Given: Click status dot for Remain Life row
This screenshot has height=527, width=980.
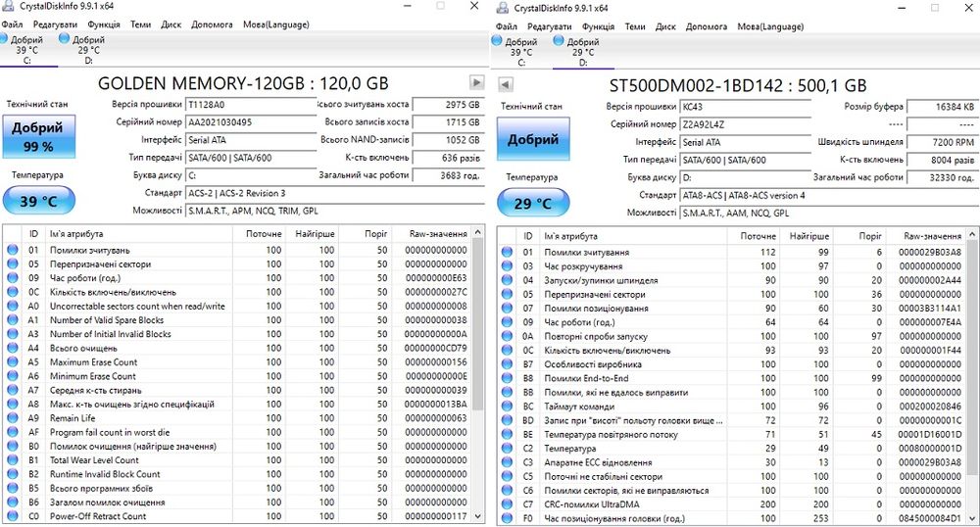Looking at the screenshot, I should pyautogui.click(x=13, y=418).
